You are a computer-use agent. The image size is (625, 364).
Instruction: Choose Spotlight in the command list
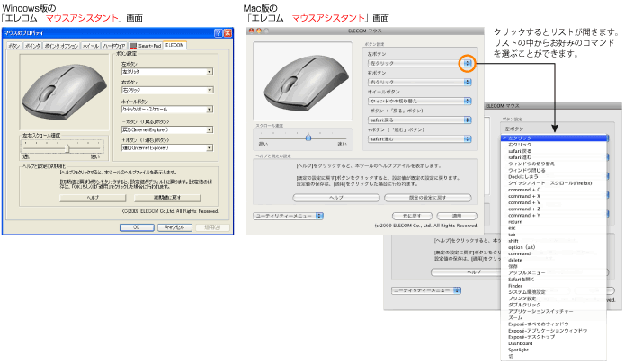(x=554, y=350)
